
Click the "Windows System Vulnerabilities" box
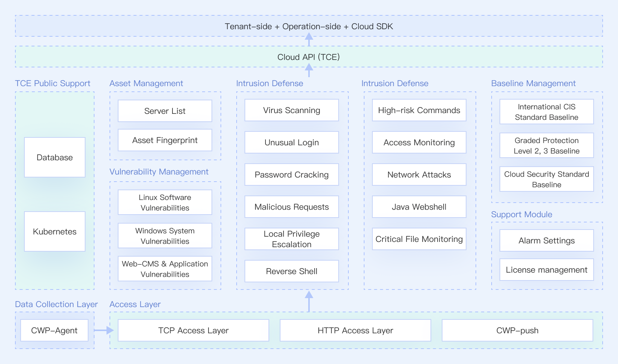(165, 236)
